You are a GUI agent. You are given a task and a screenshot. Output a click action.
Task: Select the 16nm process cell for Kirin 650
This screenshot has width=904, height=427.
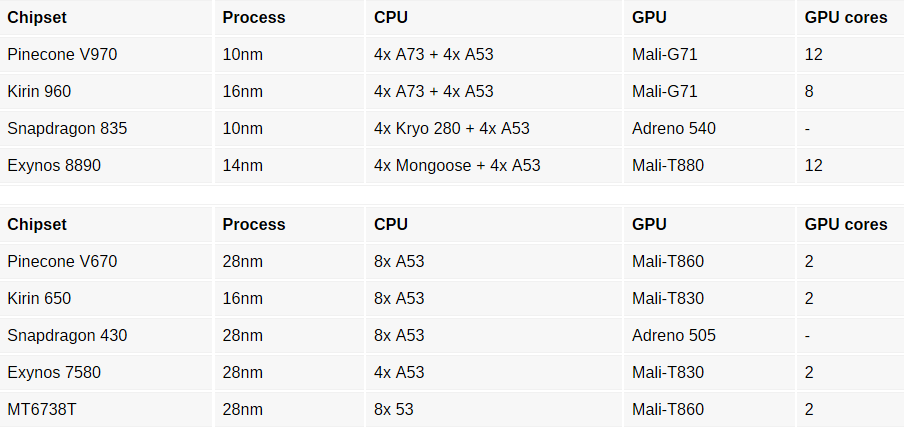pos(289,298)
